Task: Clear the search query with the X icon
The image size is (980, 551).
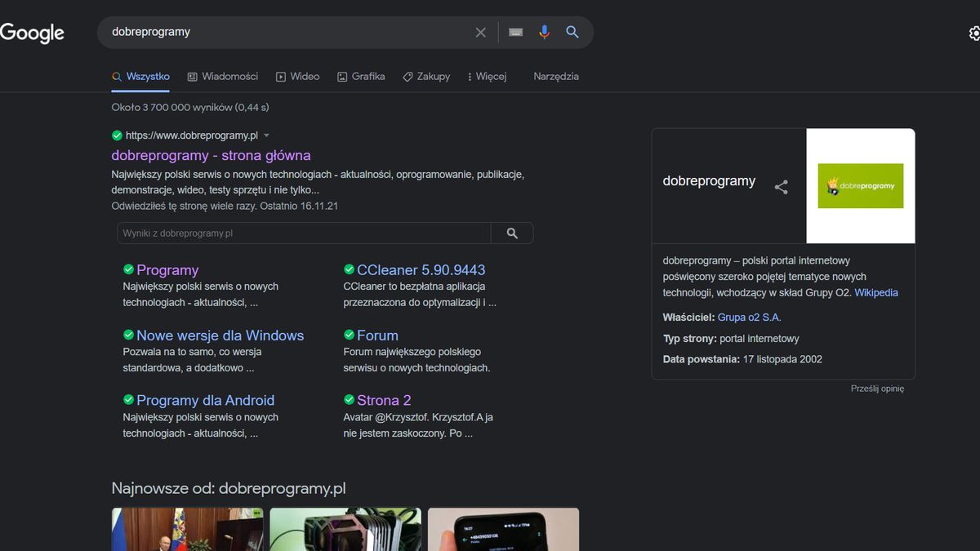Action: point(480,32)
